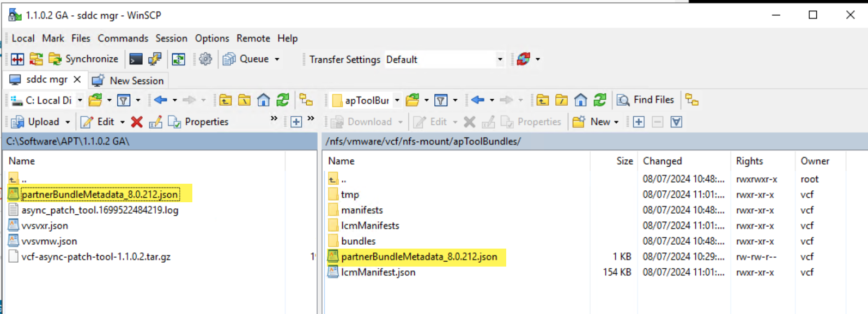
Task: Open Mark menu
Action: 53,38
